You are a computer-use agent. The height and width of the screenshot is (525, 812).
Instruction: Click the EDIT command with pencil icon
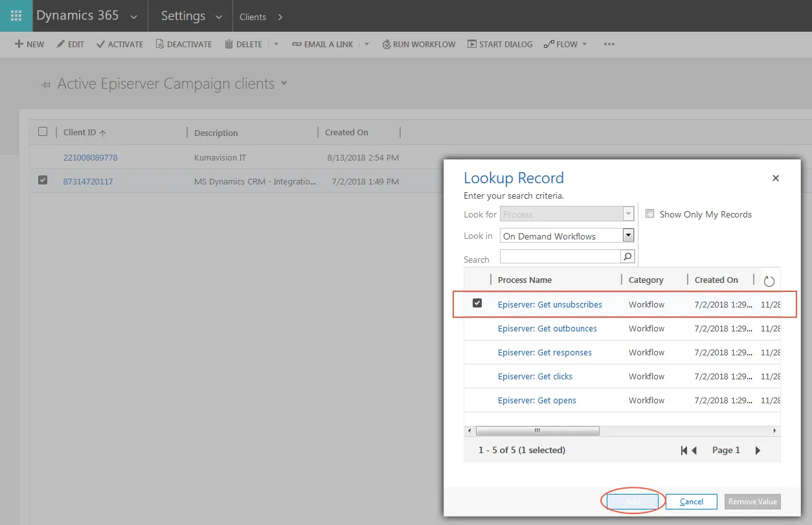pos(70,44)
